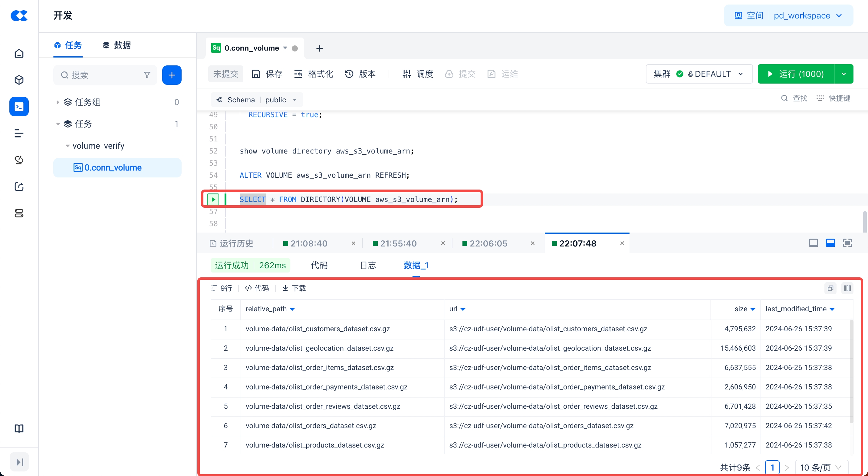Click the 下载 download link in results
868x476 pixels.
(294, 288)
